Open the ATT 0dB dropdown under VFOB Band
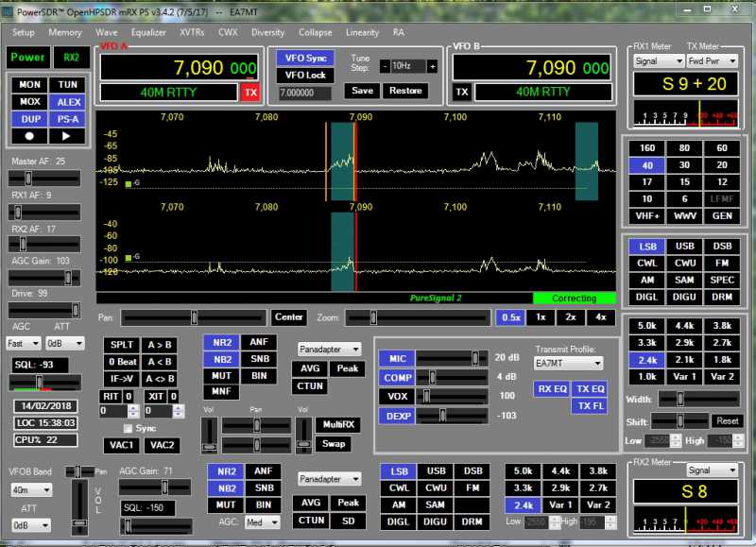Viewport: 756px width, 547px height. click(31, 525)
